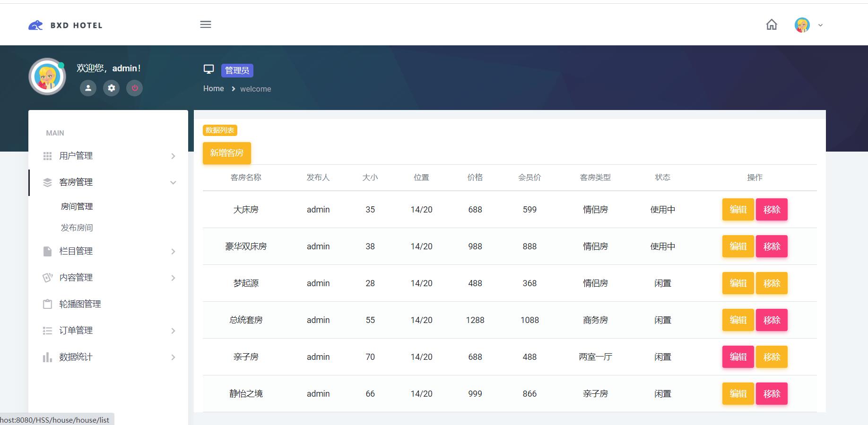Click the 欢迎您，admin! greeting text

click(x=109, y=68)
